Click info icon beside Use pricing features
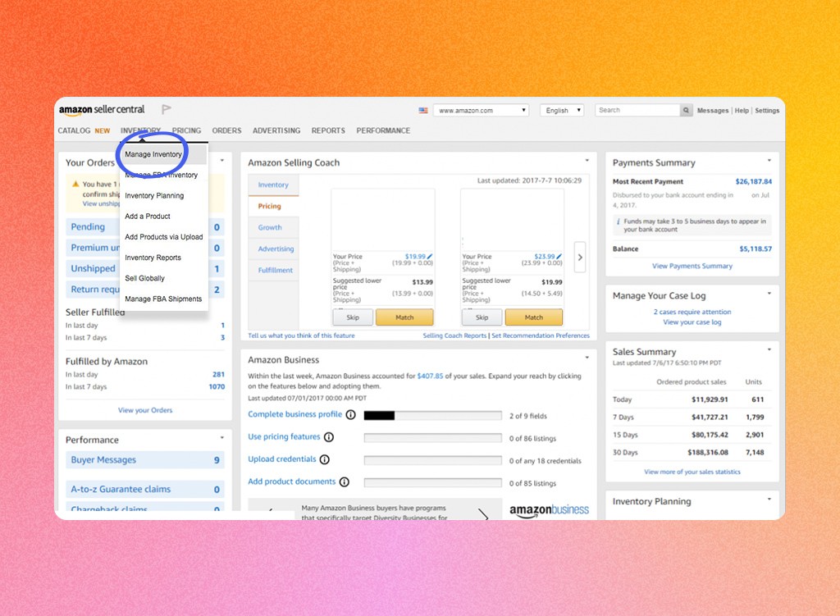Viewport: 840px width, 616px height. [329, 437]
